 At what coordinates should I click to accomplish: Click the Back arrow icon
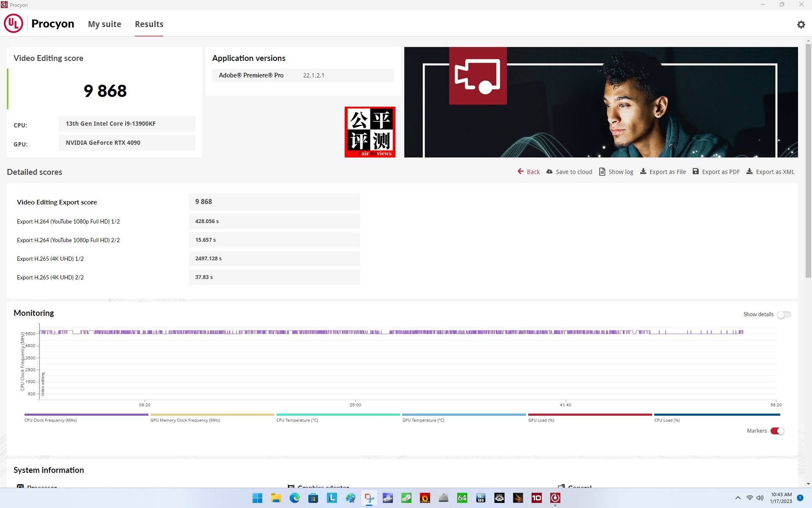520,171
